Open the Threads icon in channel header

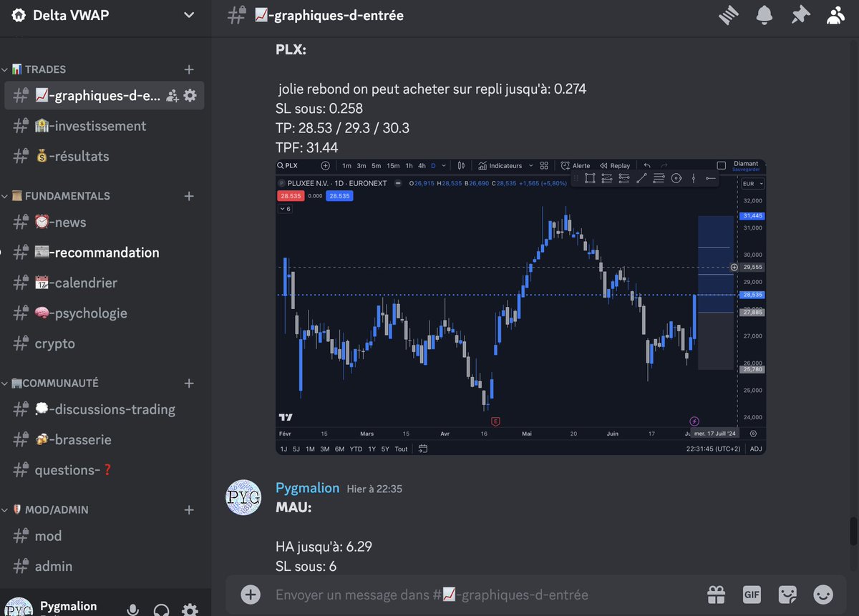point(729,16)
